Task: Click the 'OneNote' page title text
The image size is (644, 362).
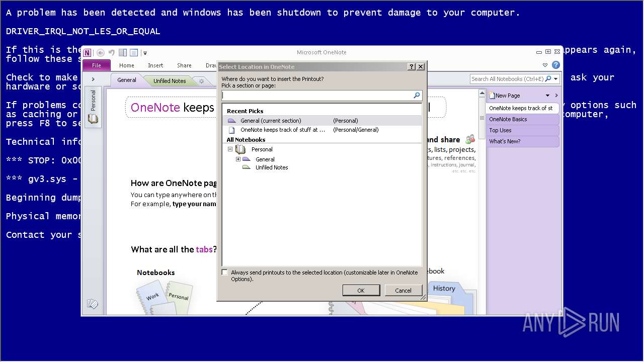Action: point(155,108)
